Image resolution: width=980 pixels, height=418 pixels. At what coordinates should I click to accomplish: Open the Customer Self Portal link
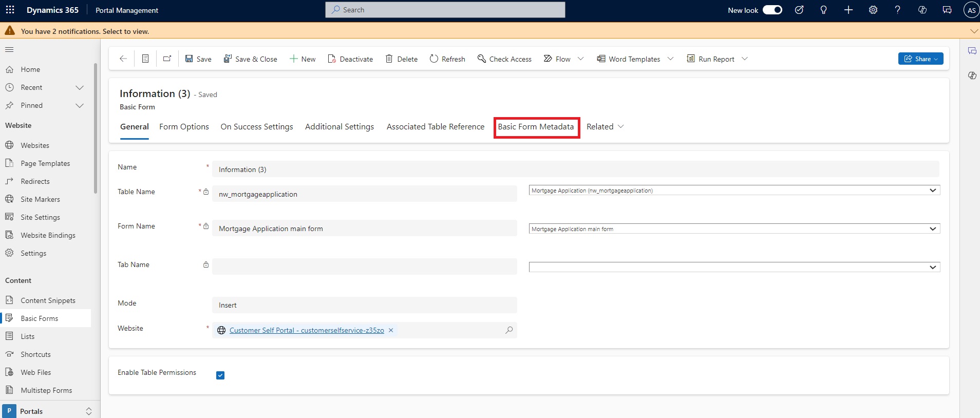(x=307, y=330)
